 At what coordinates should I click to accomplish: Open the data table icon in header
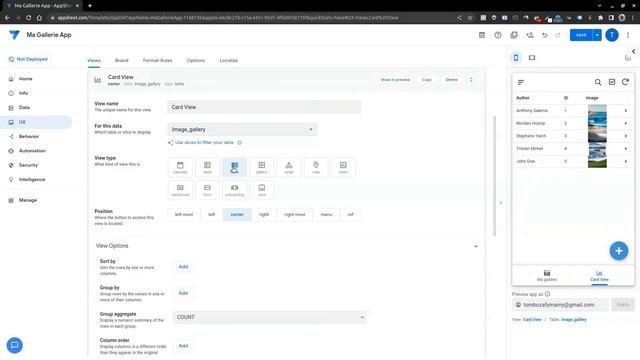pos(482,35)
